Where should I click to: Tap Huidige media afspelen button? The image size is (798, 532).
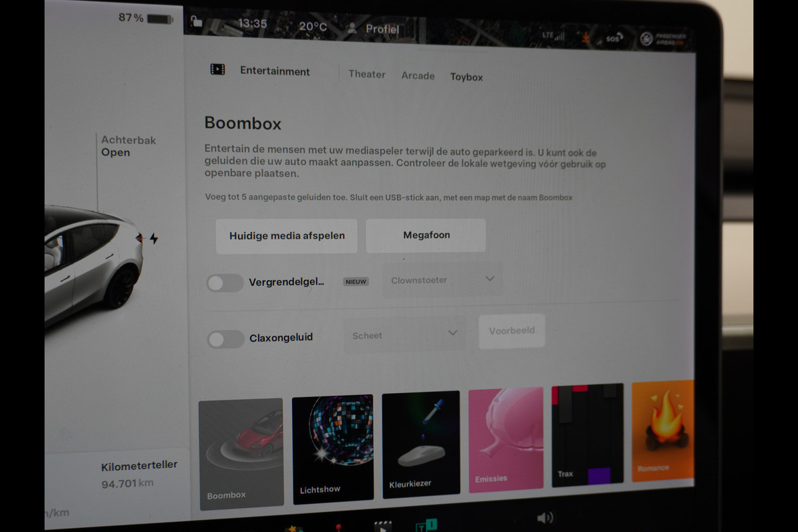pos(287,236)
